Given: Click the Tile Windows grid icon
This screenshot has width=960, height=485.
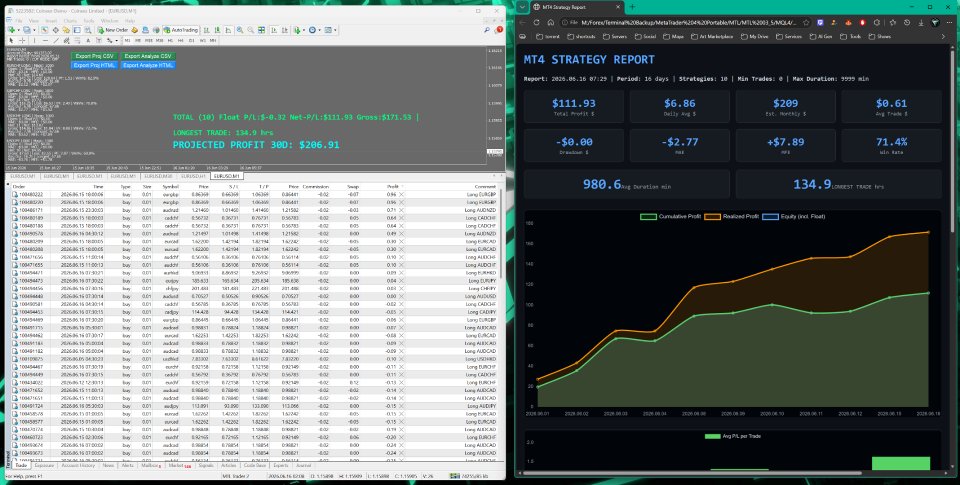Looking at the screenshot, I should 261,30.
